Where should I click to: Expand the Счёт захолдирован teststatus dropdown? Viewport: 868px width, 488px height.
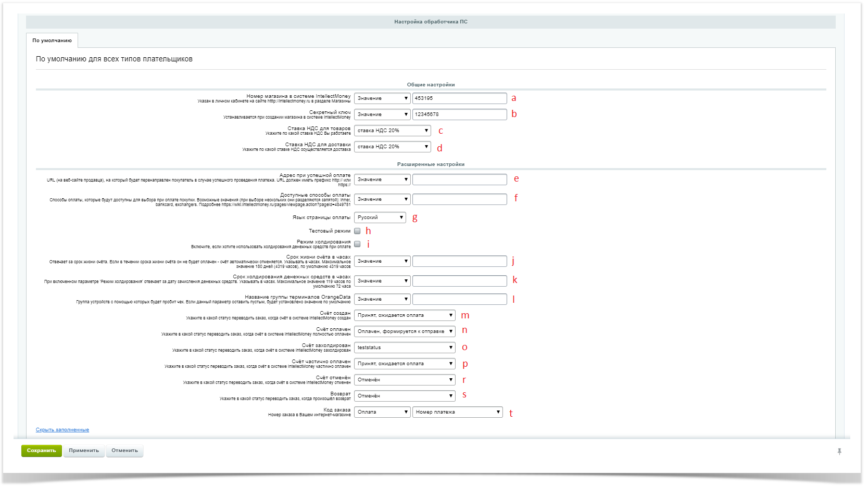click(x=405, y=348)
